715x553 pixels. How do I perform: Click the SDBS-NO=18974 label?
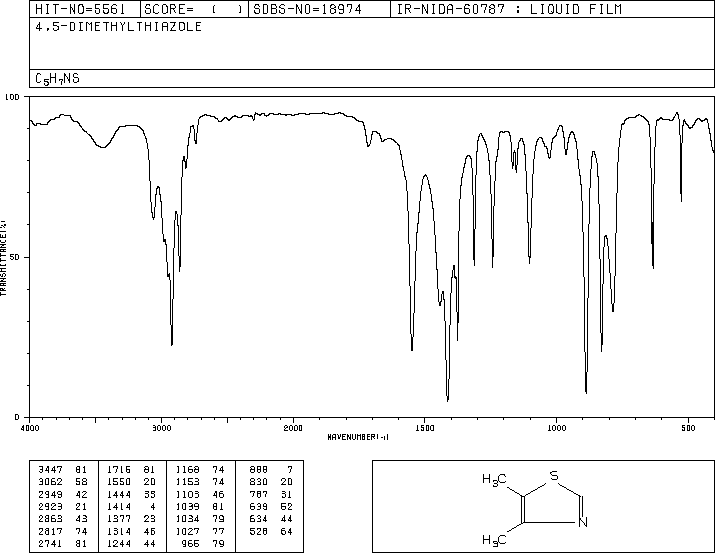point(307,9)
